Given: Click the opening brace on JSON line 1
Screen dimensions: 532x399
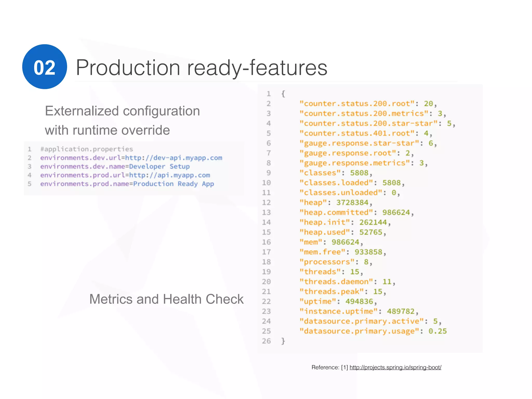Looking at the screenshot, I should (x=283, y=94).
